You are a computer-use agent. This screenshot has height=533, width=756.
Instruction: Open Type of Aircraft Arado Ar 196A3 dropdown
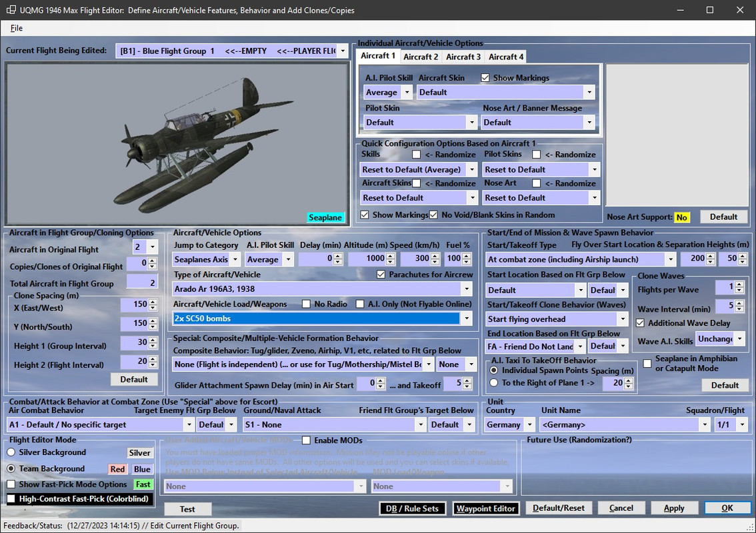[466, 289]
